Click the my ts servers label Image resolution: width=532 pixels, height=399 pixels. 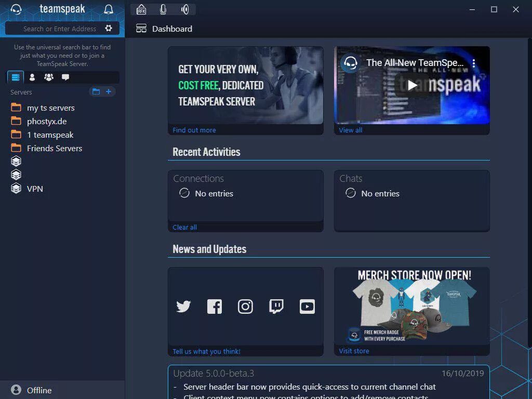tap(51, 108)
